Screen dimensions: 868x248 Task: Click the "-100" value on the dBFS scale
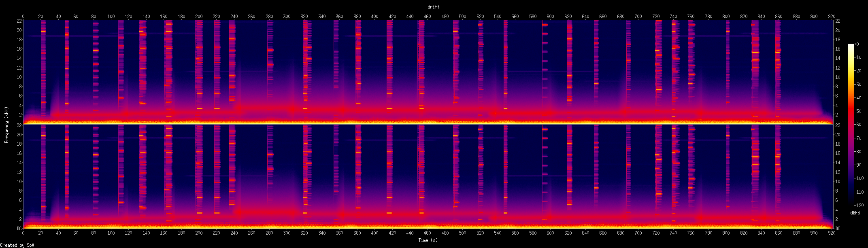pos(859,178)
